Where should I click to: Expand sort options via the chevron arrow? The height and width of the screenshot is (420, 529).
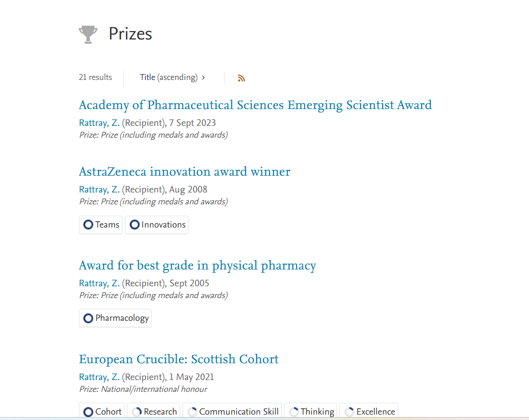pos(203,77)
